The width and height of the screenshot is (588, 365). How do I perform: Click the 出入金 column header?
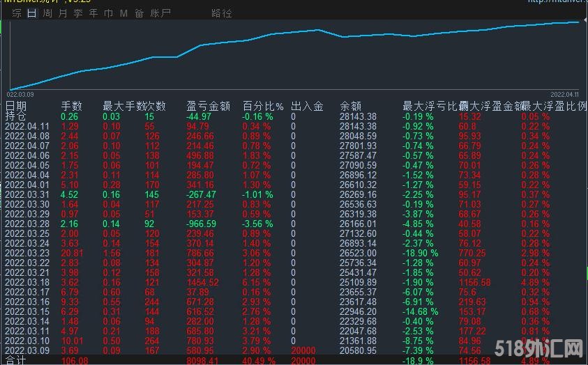[307, 107]
